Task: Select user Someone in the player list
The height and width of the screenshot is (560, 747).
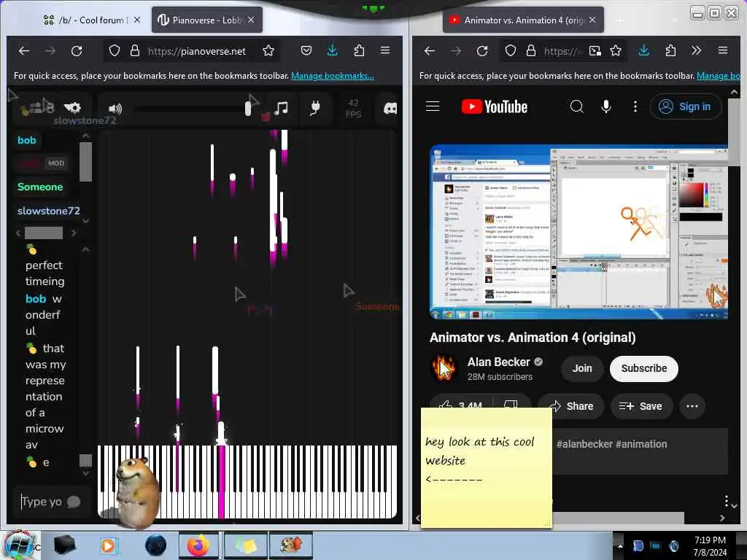Action: [40, 187]
